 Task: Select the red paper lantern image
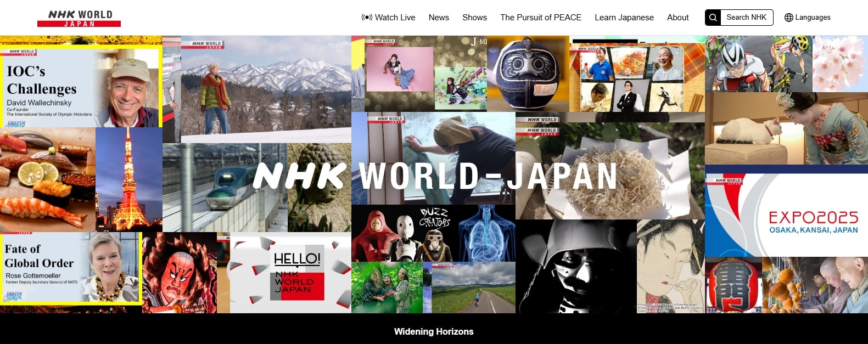(733, 285)
